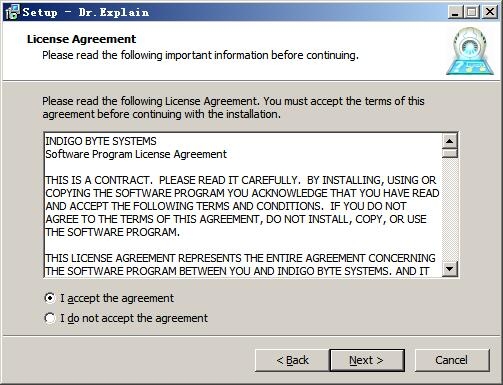
Task: Click the 'I do not accept the agreement' label
Action: (134, 318)
